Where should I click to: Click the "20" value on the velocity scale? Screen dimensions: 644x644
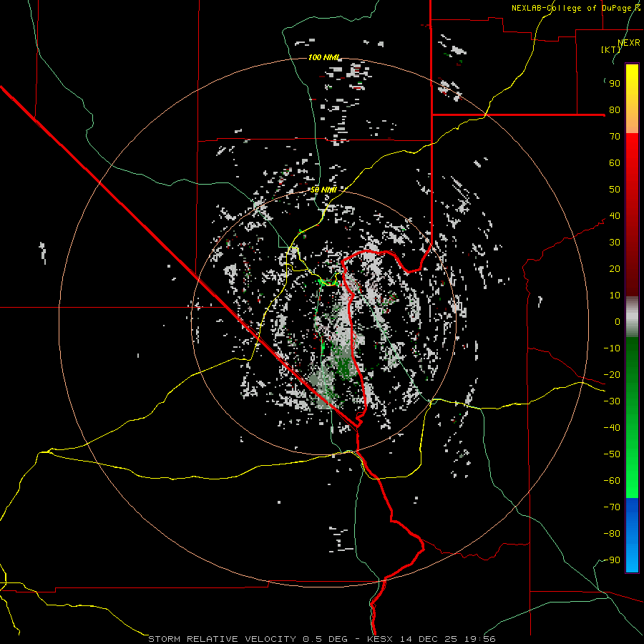click(x=615, y=269)
